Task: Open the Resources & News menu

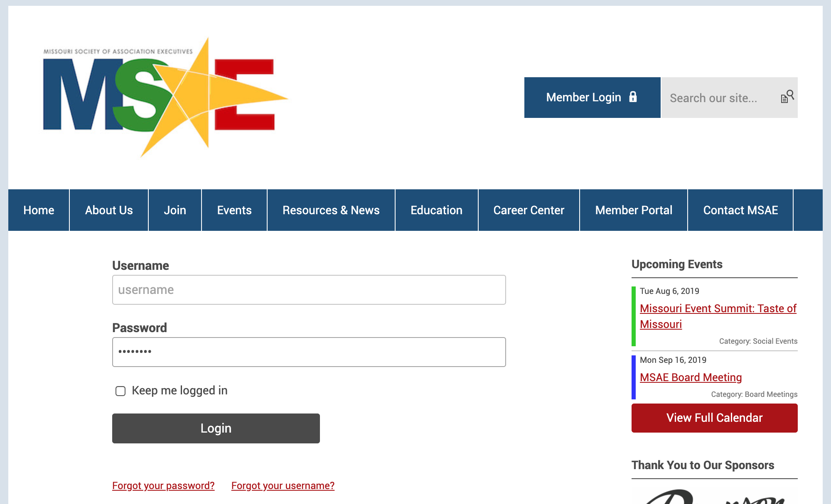Action: click(x=331, y=210)
